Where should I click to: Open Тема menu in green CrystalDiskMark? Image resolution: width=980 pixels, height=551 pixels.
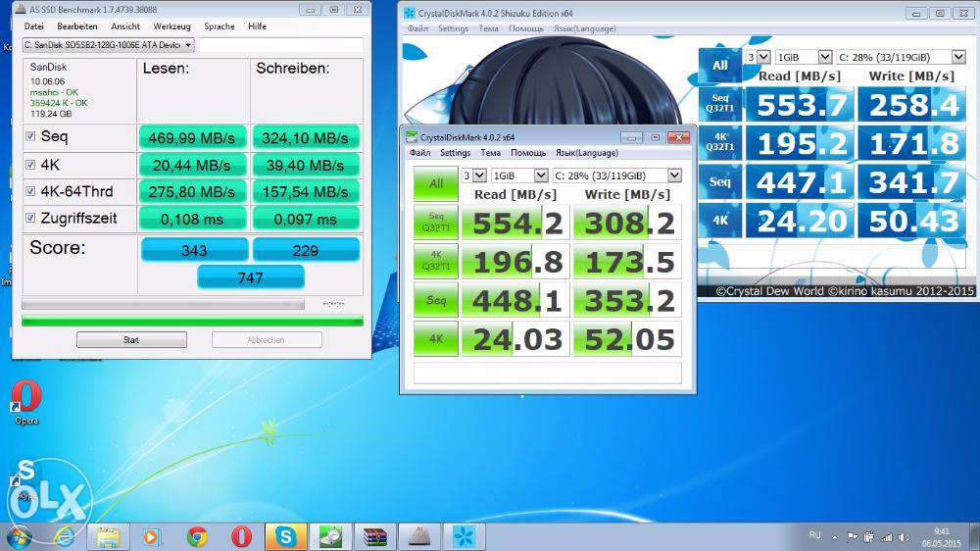[x=490, y=153]
